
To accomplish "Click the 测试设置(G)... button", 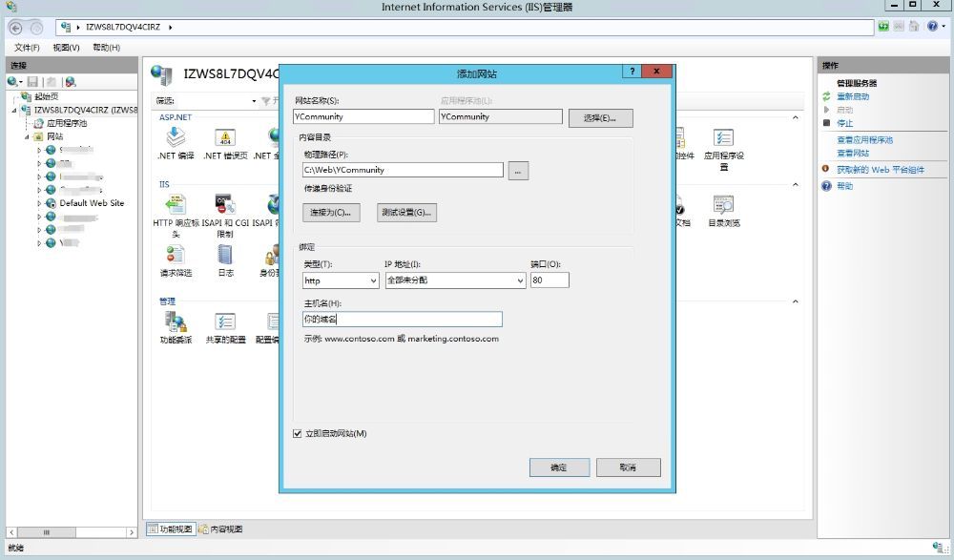I will point(406,213).
